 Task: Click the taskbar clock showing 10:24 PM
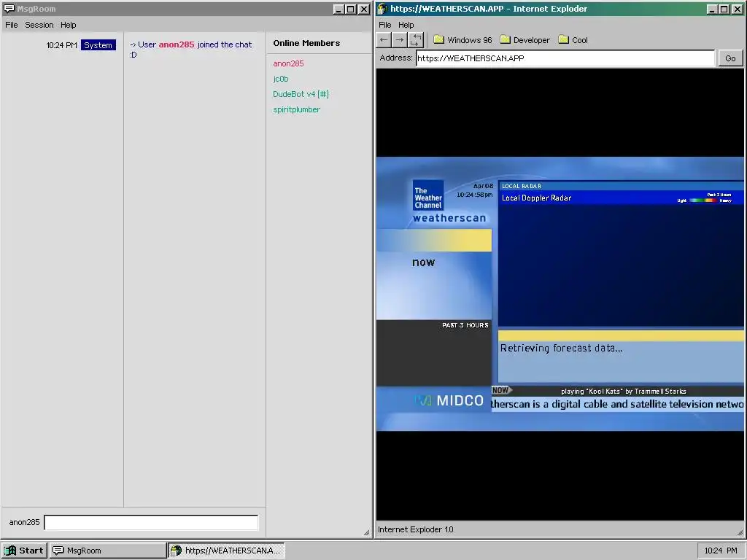[720, 551]
